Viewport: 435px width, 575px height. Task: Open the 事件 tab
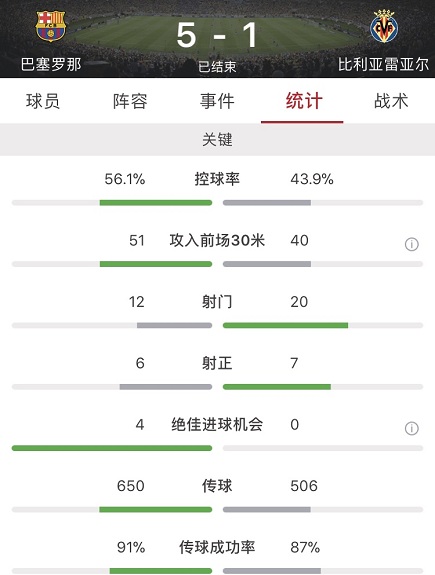click(217, 101)
